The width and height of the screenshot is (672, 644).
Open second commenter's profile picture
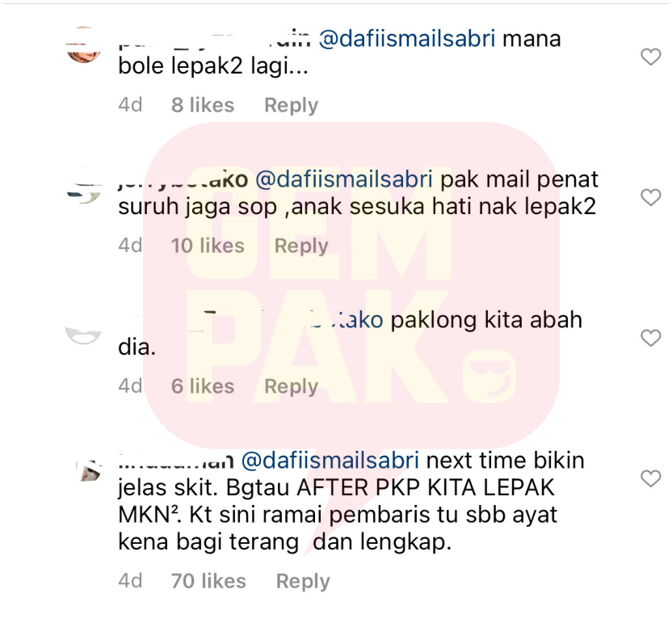click(x=84, y=185)
